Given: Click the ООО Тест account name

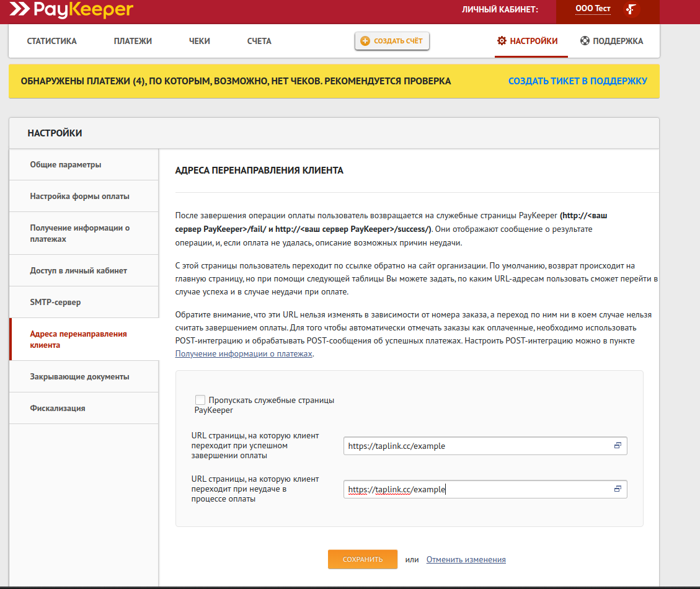Looking at the screenshot, I should 593,9.
